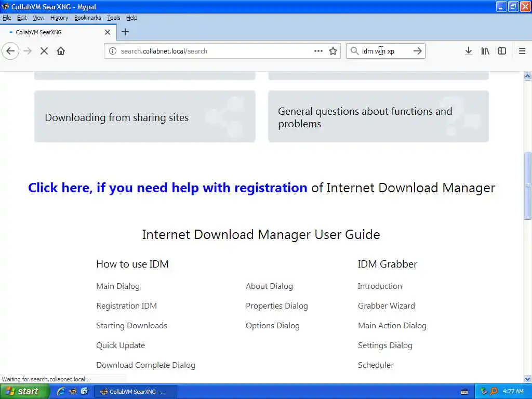Click the third quick launch icon
Image resolution: width=532 pixels, height=399 pixels.
click(x=84, y=392)
